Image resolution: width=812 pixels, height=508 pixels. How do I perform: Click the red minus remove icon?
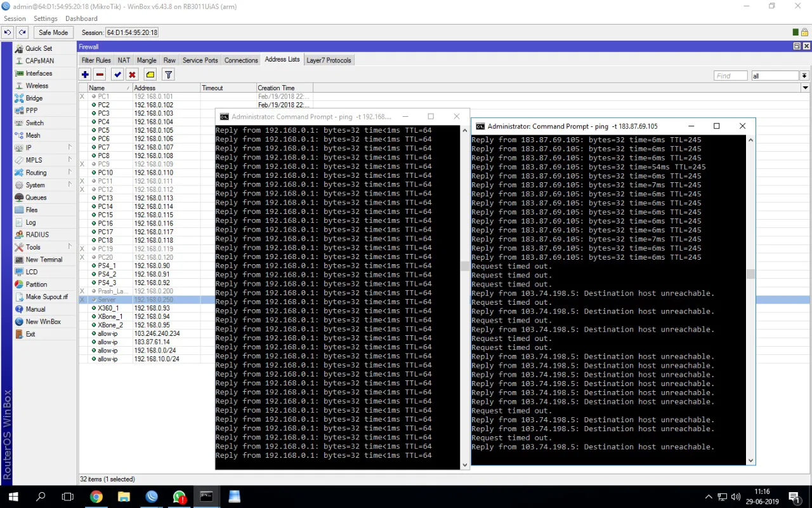coord(100,74)
